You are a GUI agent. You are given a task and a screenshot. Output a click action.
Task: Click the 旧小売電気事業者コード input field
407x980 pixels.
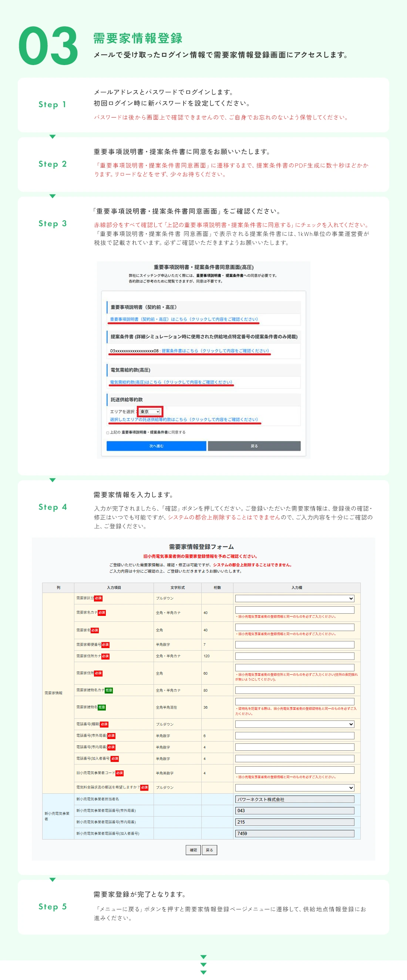(294, 770)
